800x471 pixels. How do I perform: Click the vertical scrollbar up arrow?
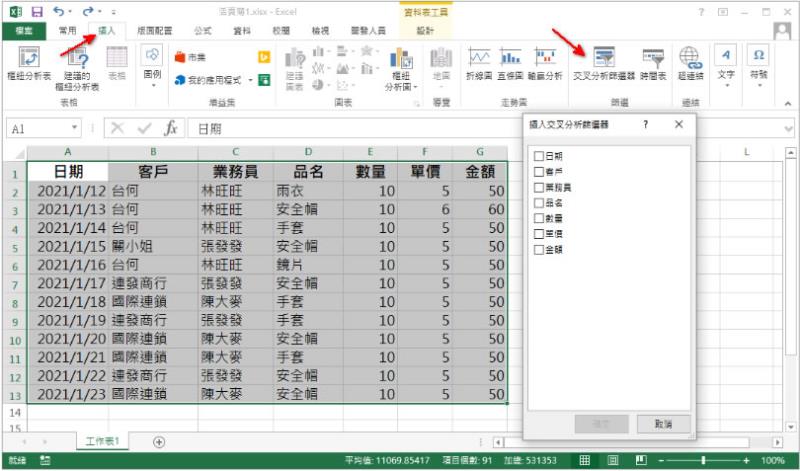click(791, 153)
